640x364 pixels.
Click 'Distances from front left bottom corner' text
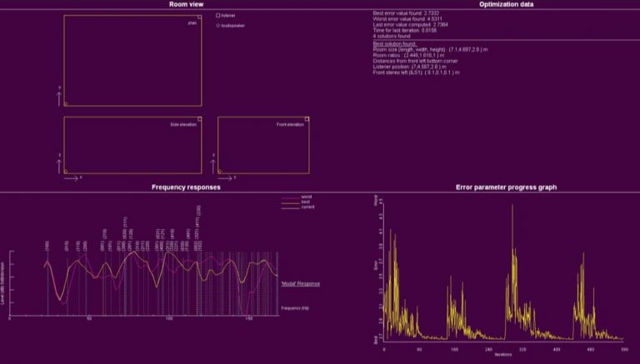pos(415,61)
